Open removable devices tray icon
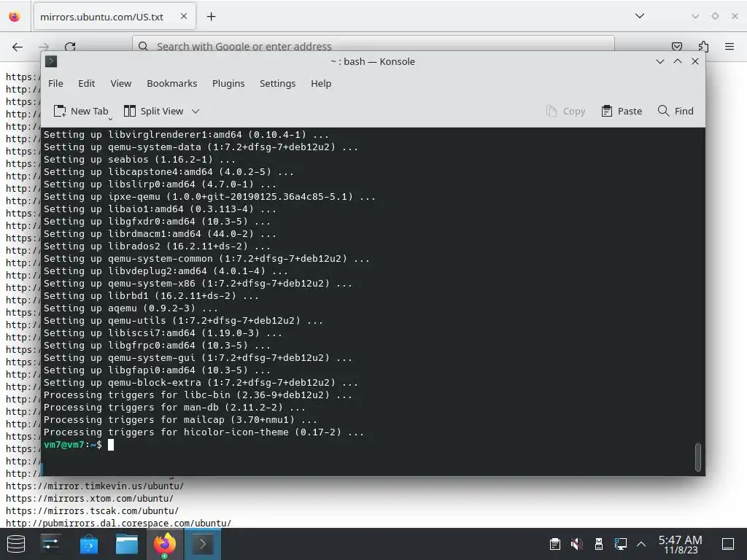 (x=599, y=544)
